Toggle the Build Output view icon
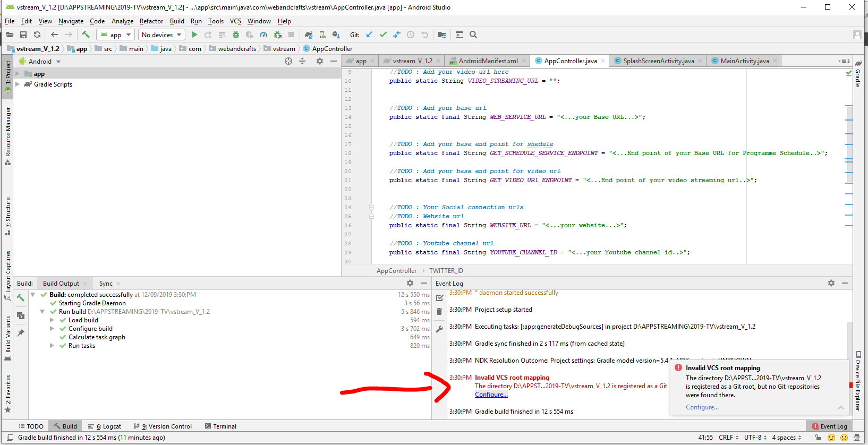The height and width of the screenshot is (445, 868). point(21,315)
